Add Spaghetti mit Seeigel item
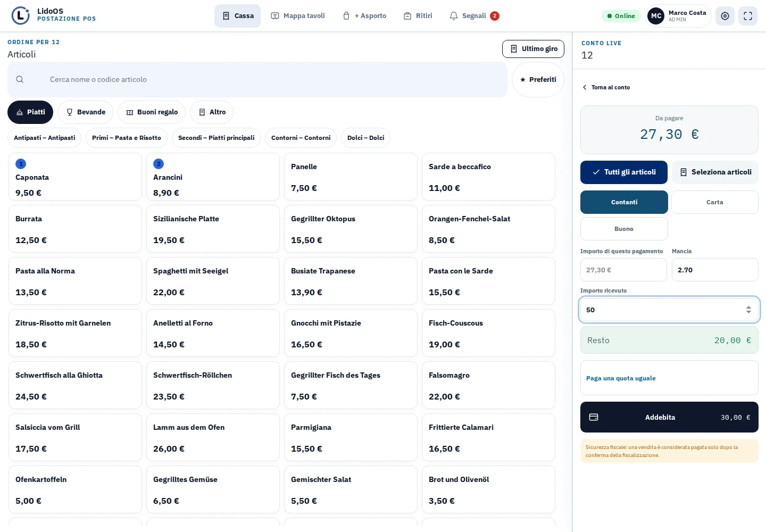Image resolution: width=766 pixels, height=532 pixels. pyautogui.click(x=213, y=281)
